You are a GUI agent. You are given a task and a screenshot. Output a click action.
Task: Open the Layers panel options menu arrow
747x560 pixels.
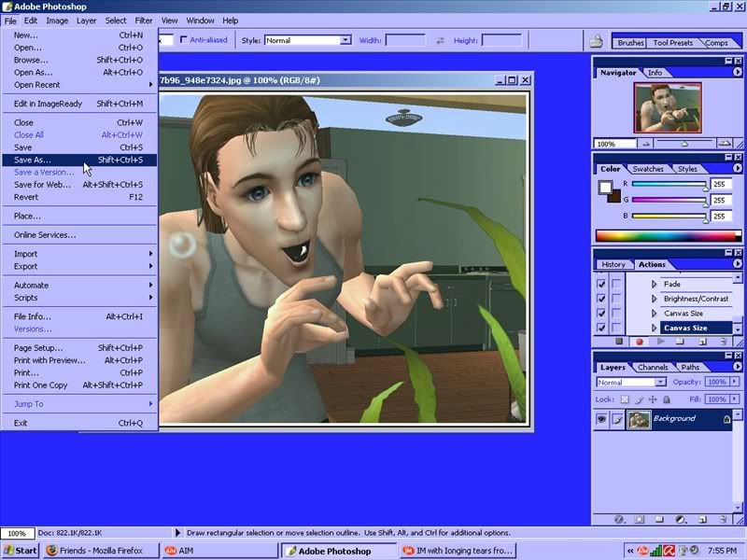(737, 367)
